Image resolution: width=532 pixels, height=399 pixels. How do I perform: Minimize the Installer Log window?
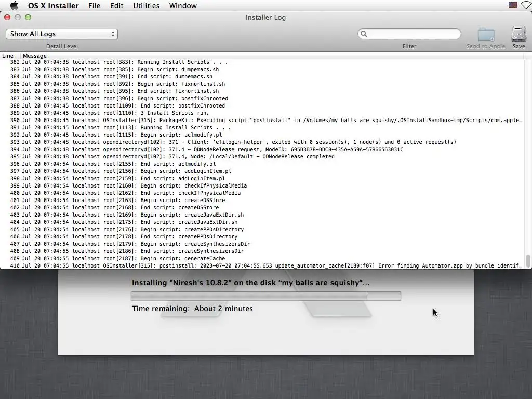[18, 17]
